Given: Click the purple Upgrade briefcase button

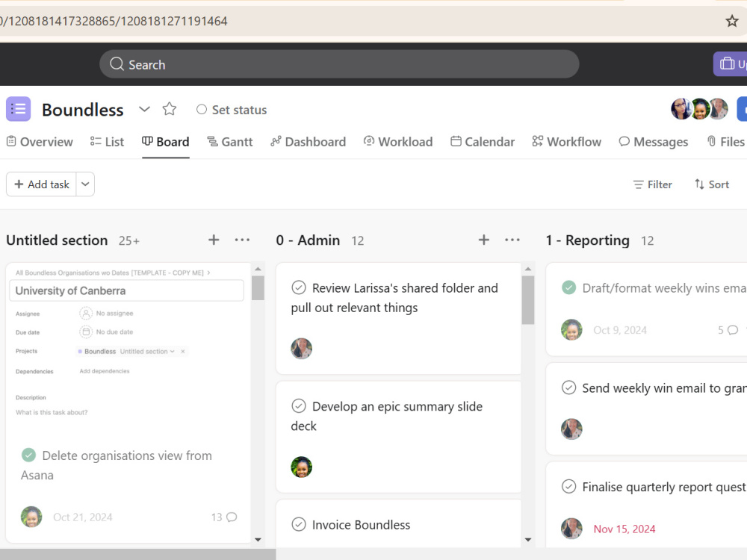Looking at the screenshot, I should [731, 63].
